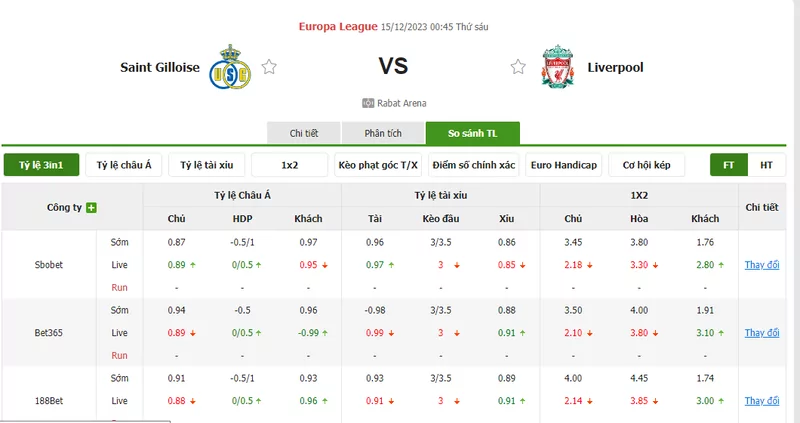Toggle odds to FT full time
This screenshot has height=423, width=800.
point(729,165)
